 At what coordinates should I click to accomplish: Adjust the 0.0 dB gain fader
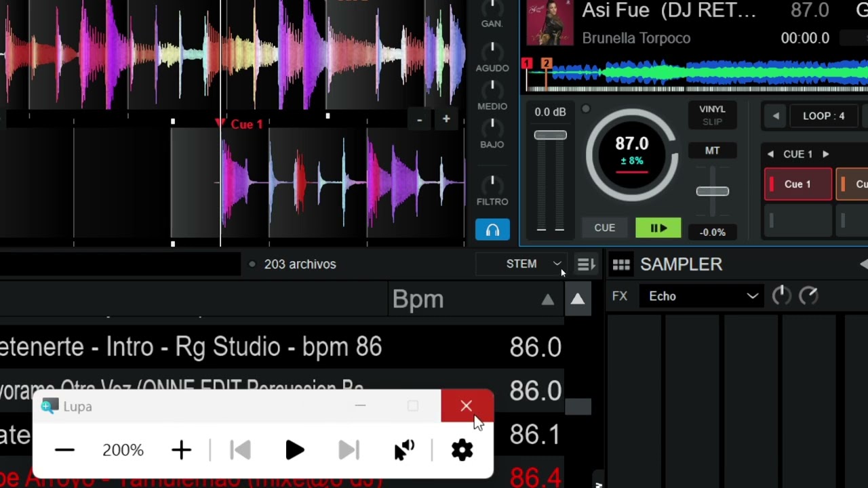[550, 136]
